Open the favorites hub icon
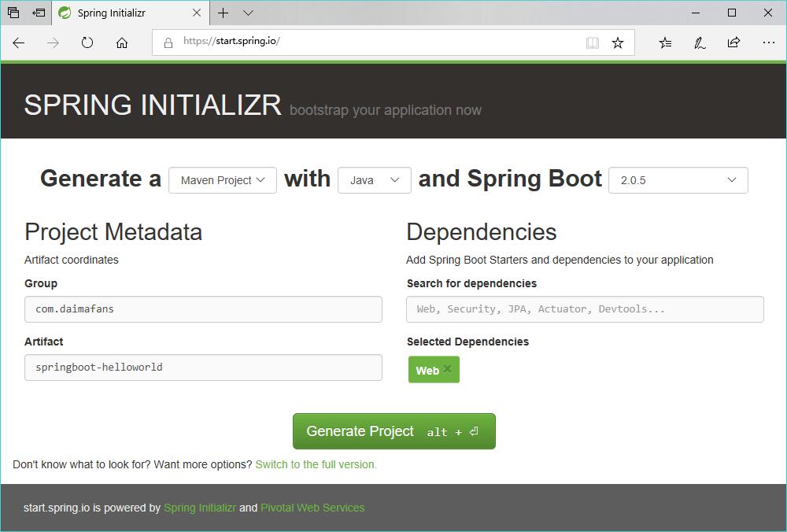Screen dimensions: 787x532 (x=665, y=42)
